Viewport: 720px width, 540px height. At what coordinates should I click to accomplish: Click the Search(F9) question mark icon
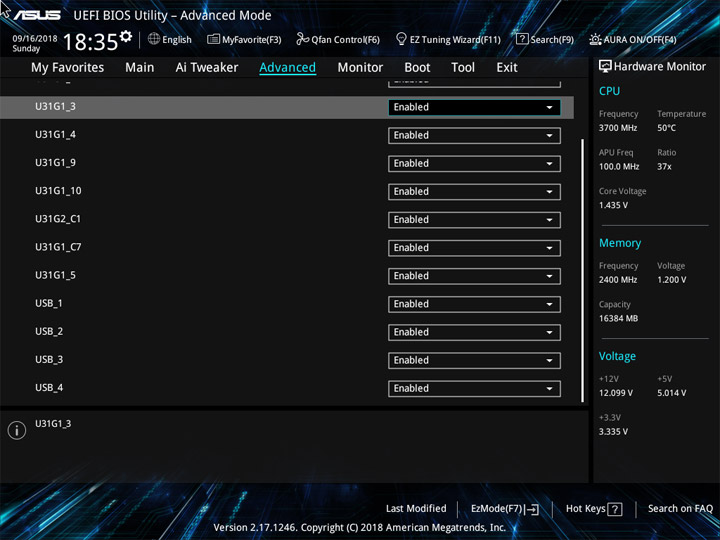[x=522, y=39]
